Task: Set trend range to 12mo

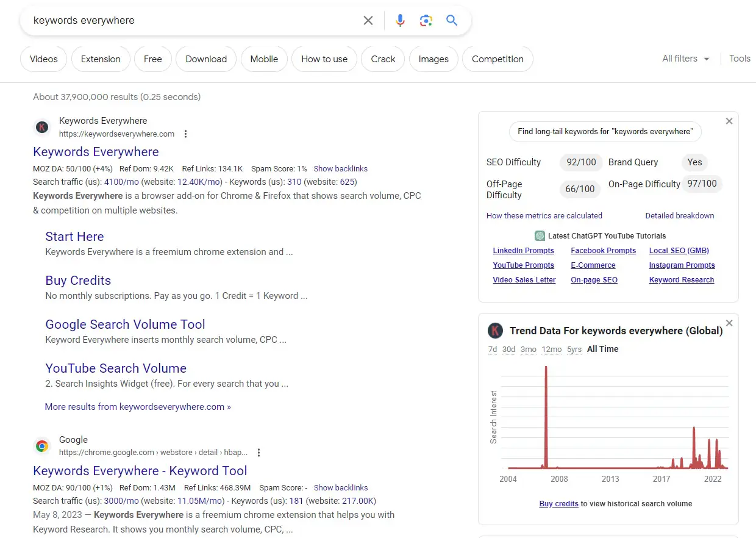Action: [552, 350]
